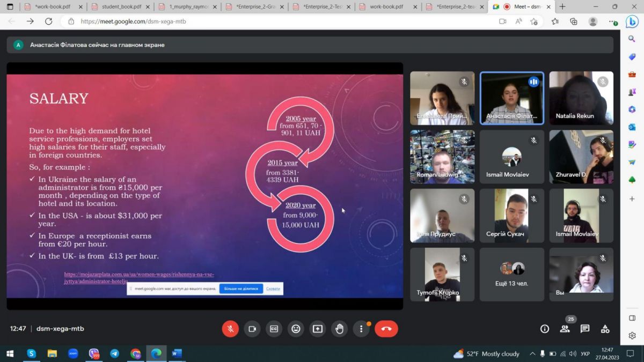Open meeting details info icon
The width and height of the screenshot is (644, 362).
[544, 329]
